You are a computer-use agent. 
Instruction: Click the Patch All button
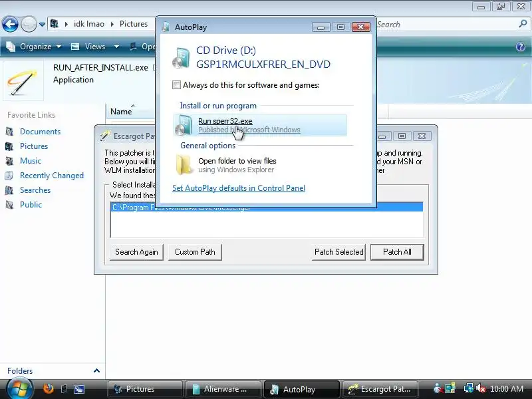pyautogui.click(x=397, y=252)
